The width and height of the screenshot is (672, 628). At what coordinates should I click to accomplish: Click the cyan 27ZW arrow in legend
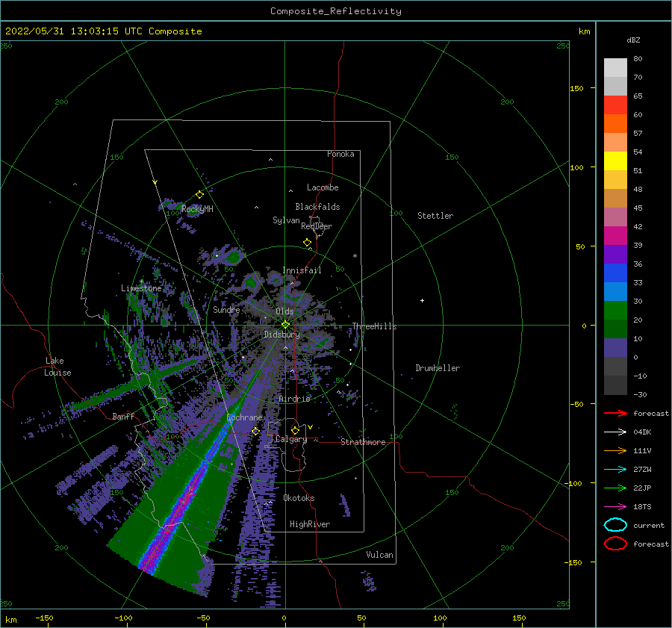tap(615, 470)
